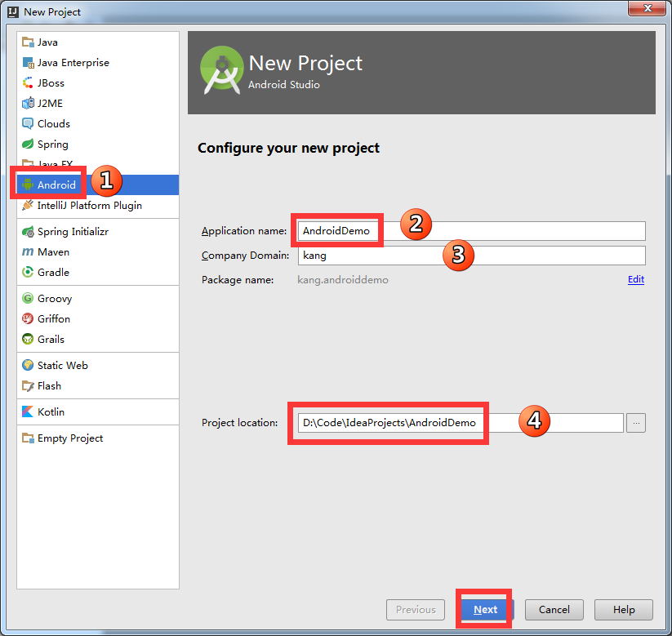Click the Next button
The image size is (672, 636).
[485, 609]
